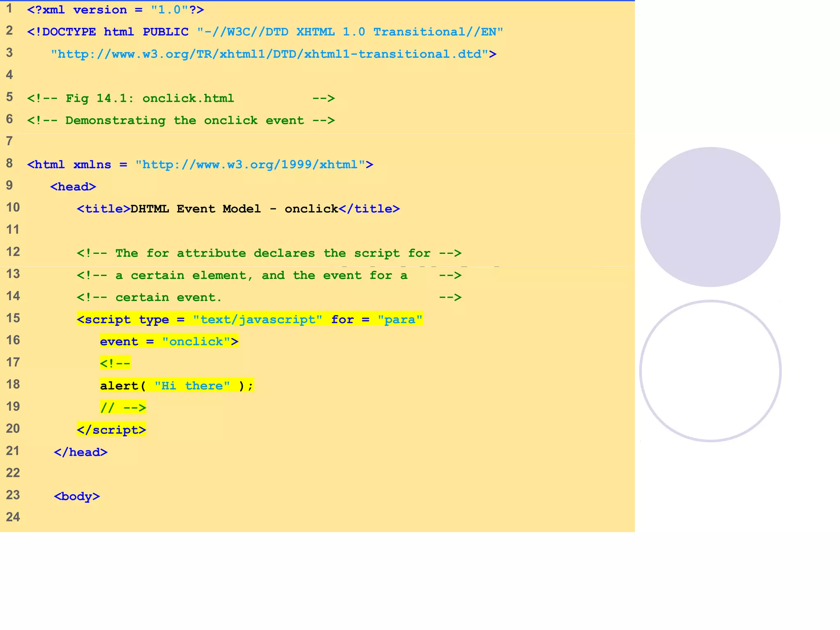Click the highlighted opening comment marker line 17
Image resolution: width=840 pixels, height=630 pixels.
pyautogui.click(x=115, y=363)
